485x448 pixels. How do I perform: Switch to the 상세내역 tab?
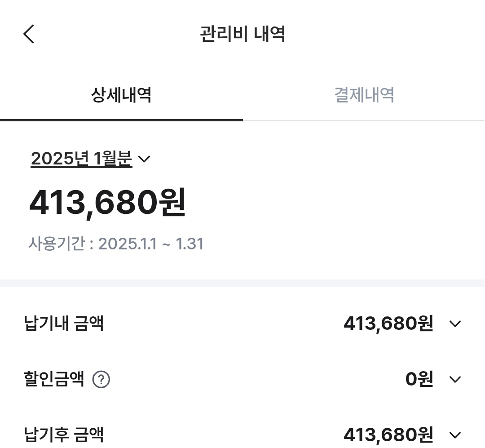click(121, 95)
